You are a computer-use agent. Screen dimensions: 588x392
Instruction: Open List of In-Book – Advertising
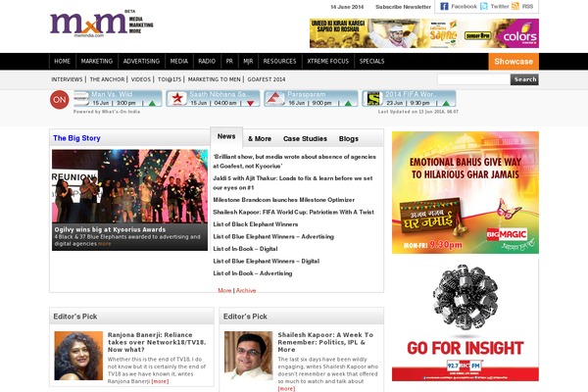(253, 273)
